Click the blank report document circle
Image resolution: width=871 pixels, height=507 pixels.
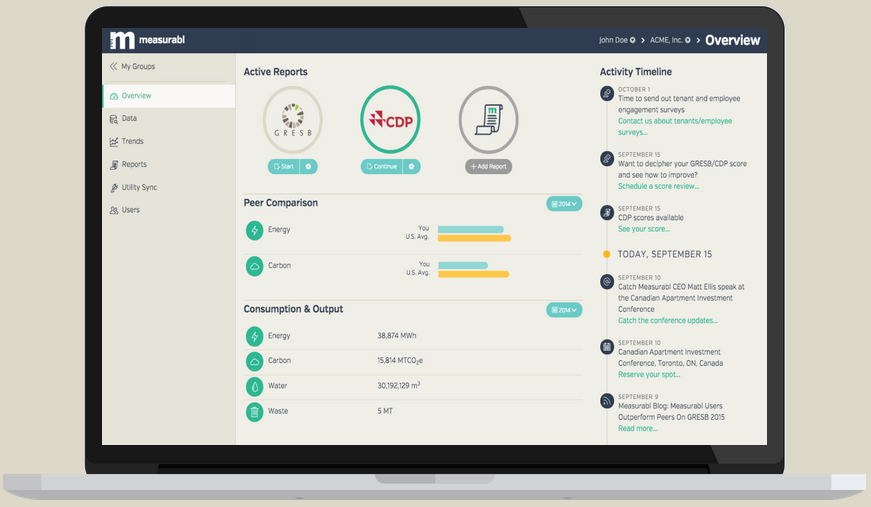coord(488,120)
